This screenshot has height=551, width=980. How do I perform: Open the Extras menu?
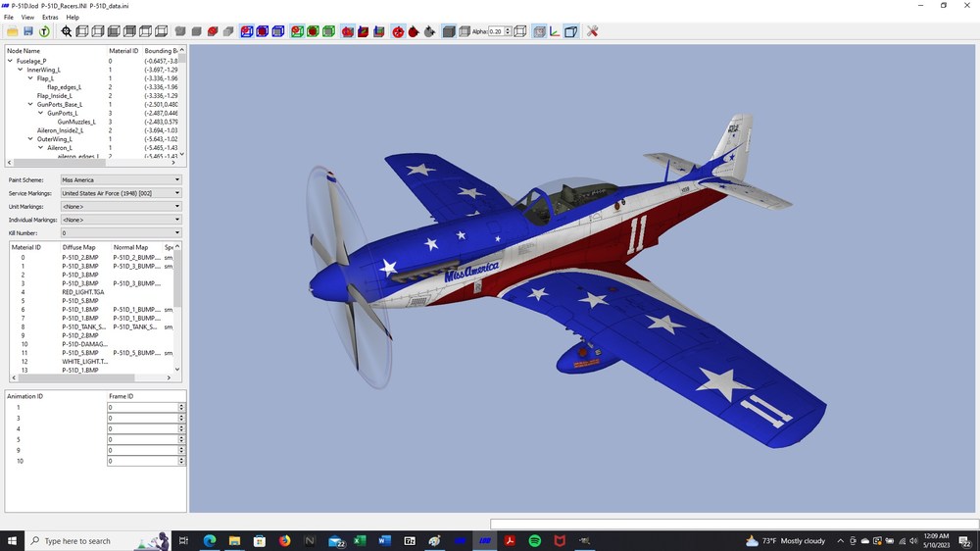coord(50,18)
